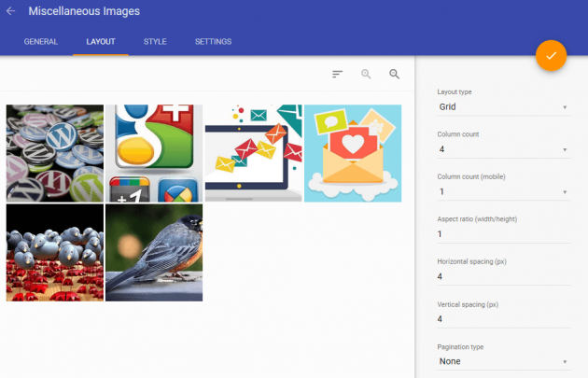Edit the Aspect ratio field
588x378 pixels.
pos(504,234)
